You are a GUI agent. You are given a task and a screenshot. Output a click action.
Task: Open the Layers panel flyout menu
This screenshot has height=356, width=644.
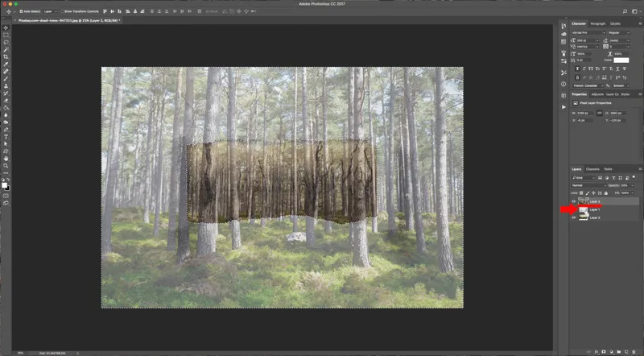click(639, 169)
